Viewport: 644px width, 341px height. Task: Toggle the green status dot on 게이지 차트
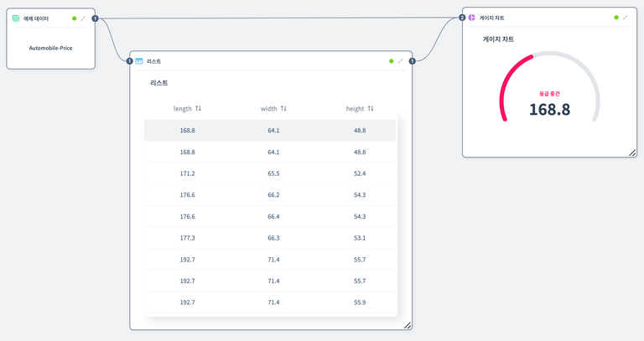[616, 18]
